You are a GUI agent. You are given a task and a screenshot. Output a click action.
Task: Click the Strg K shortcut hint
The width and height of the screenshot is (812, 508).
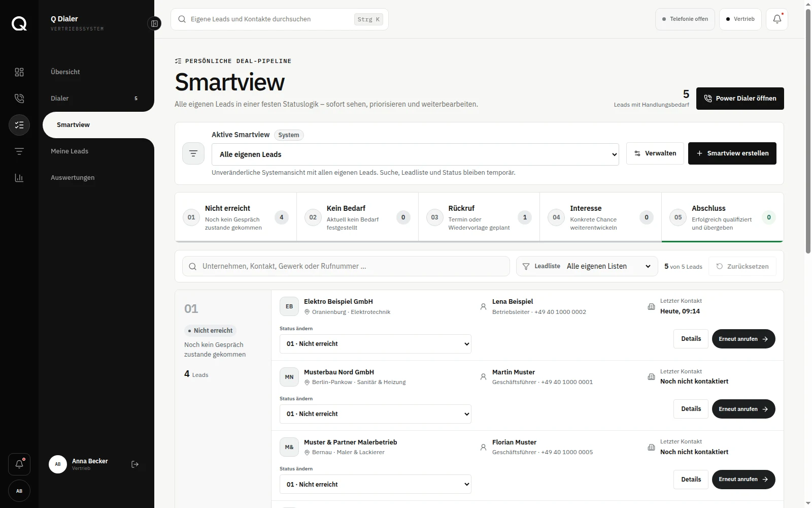tap(368, 19)
